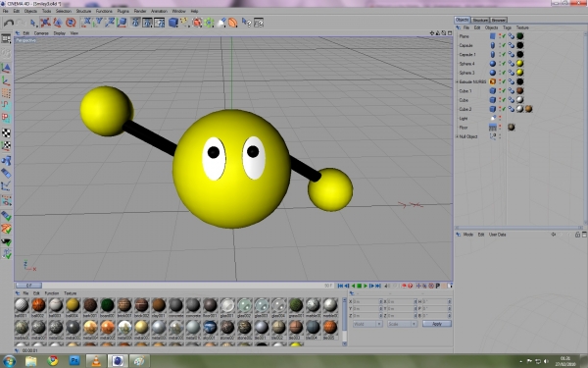588x368 pixels.
Task: Click the Light object icon in the list
Action: pos(493,119)
